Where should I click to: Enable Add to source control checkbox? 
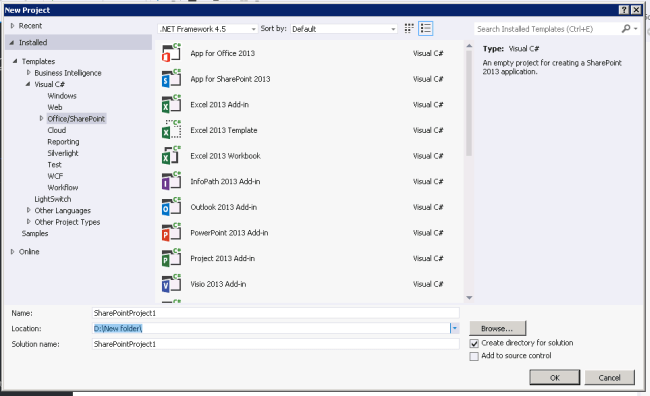point(474,356)
